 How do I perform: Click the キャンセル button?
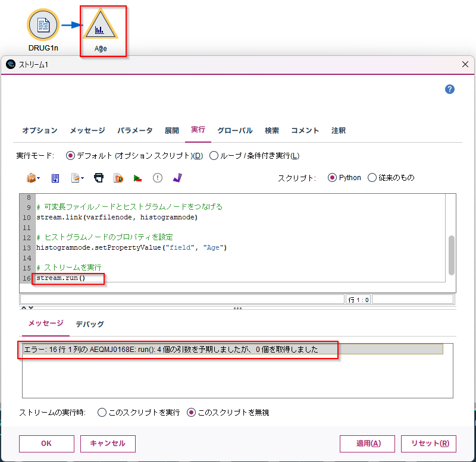(108, 444)
